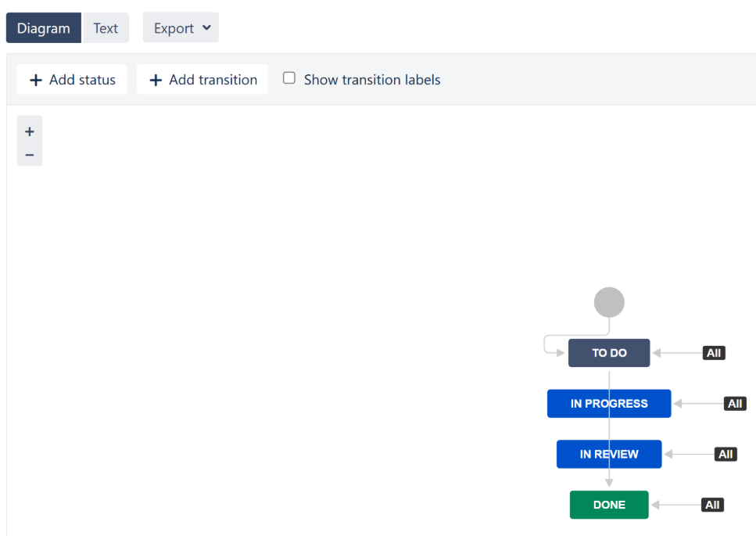Viewport: 756px width, 536px height.
Task: Click the All label beside IN REVIEW
Action: [726, 455]
